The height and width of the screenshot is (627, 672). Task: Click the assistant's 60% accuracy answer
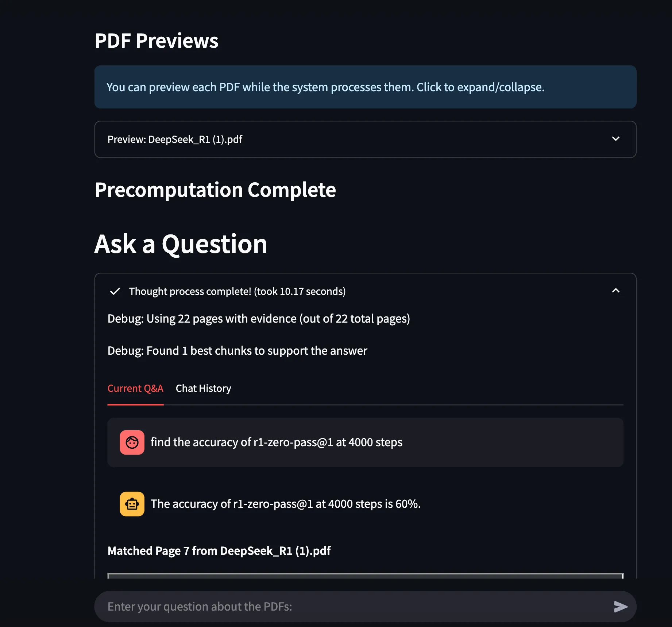coord(285,504)
